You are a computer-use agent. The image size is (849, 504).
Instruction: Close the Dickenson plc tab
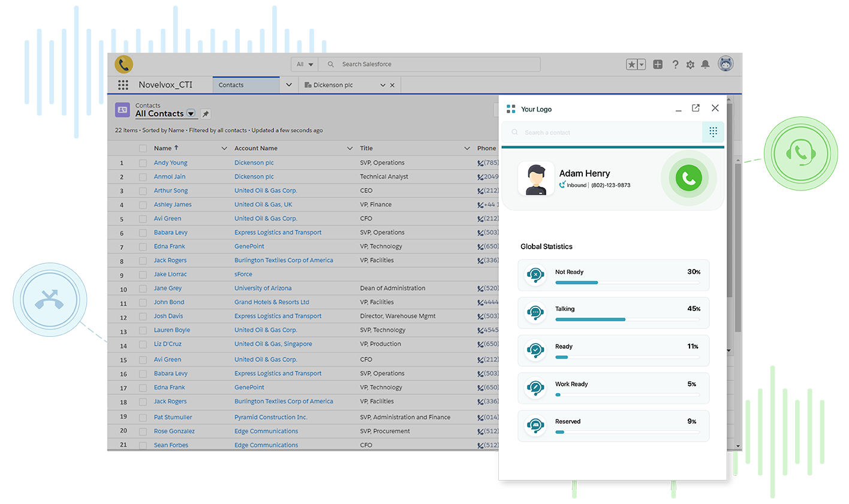392,85
